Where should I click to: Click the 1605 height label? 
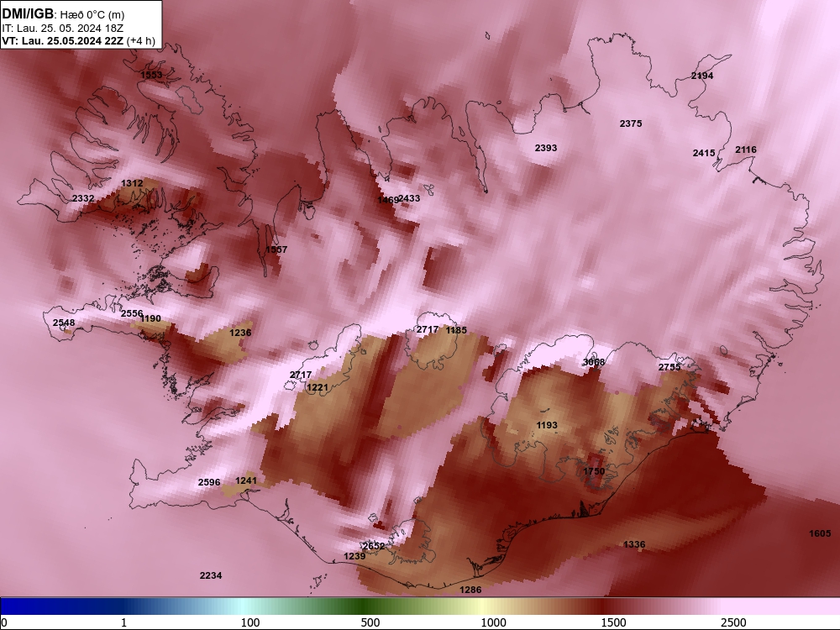click(820, 533)
